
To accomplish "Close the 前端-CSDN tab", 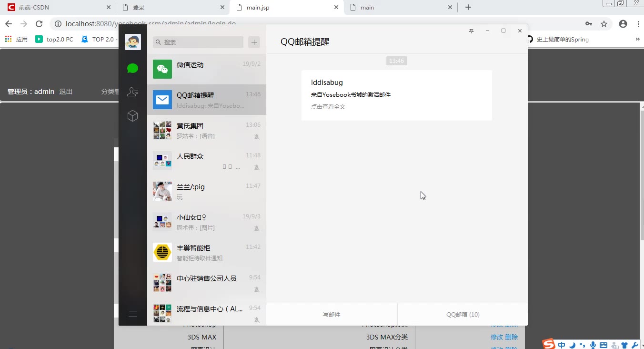I will tap(109, 7).
